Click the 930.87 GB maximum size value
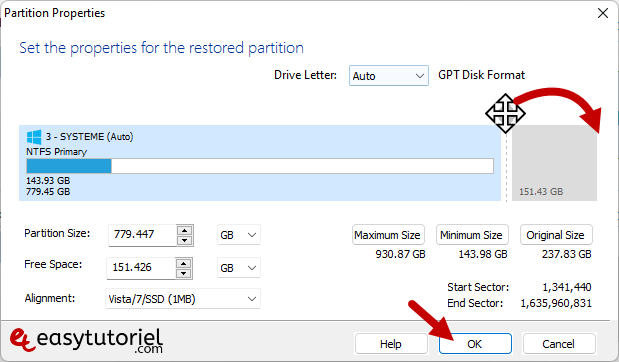 (x=400, y=254)
